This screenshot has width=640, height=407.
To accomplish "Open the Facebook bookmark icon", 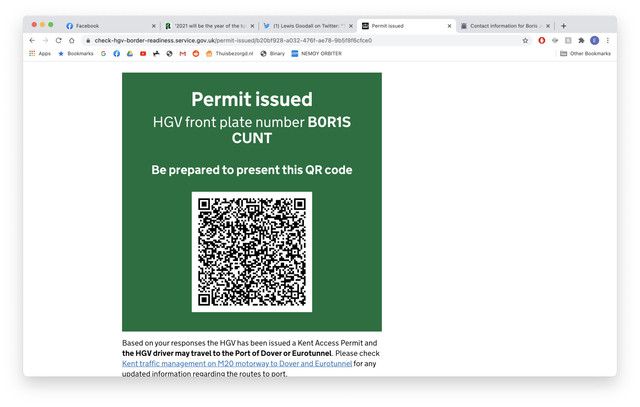I will (x=117, y=53).
